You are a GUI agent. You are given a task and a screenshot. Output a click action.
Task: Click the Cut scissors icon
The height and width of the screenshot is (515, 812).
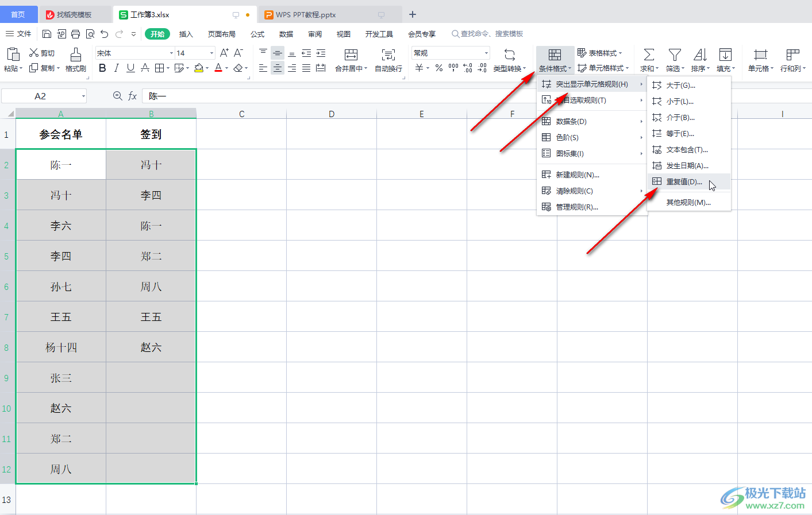[34, 53]
